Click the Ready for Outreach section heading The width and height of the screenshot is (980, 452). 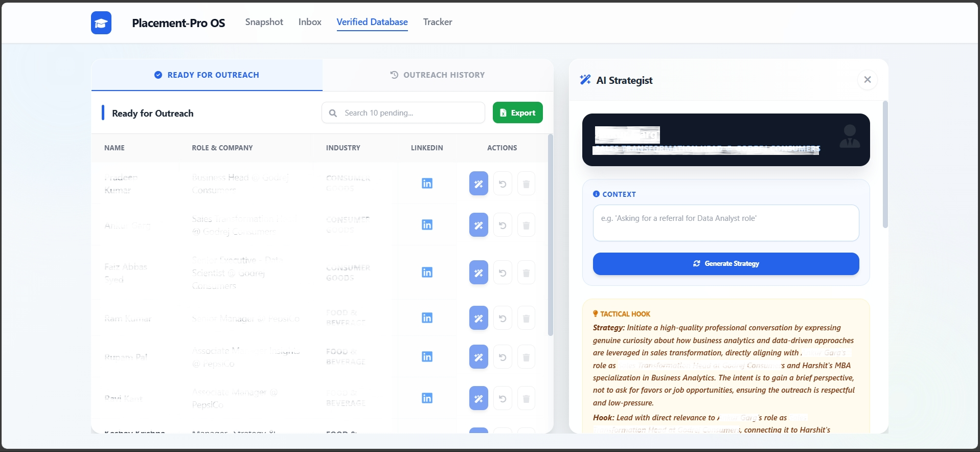(x=153, y=114)
